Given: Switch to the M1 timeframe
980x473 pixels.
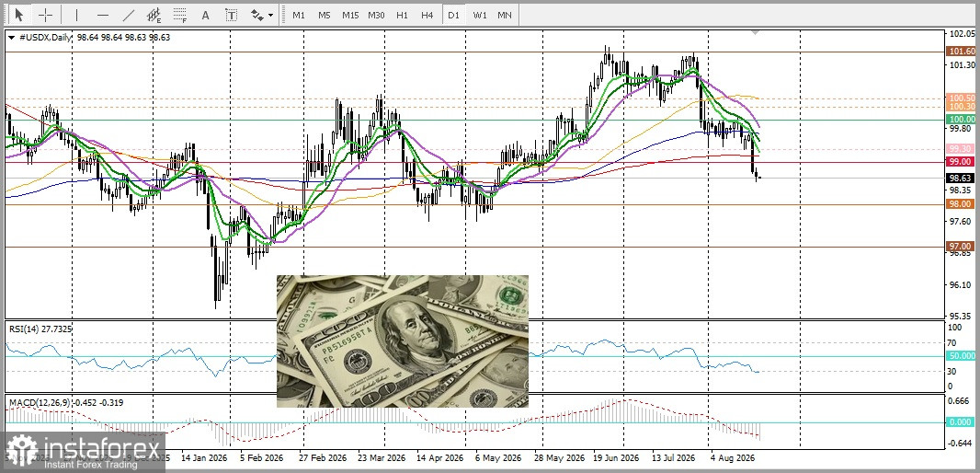Looking at the screenshot, I should tap(299, 15).
